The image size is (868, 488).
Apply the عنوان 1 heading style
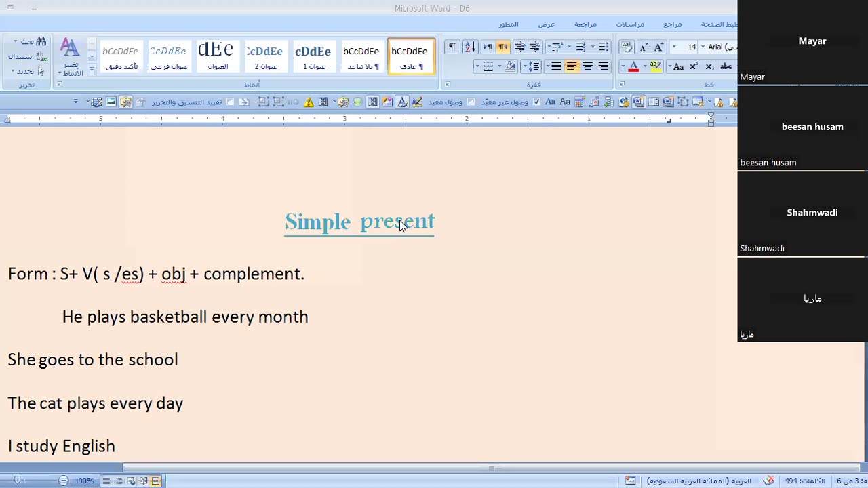click(x=314, y=57)
